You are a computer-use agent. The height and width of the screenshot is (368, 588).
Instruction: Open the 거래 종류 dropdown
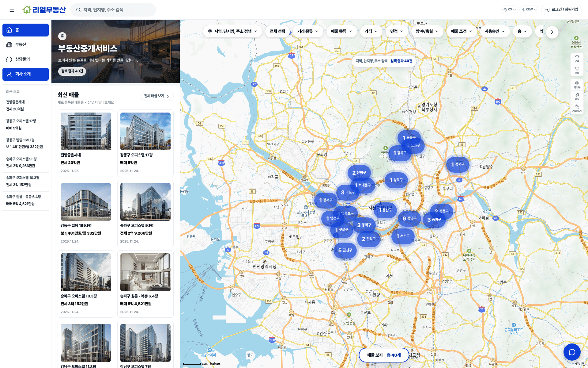(x=308, y=31)
